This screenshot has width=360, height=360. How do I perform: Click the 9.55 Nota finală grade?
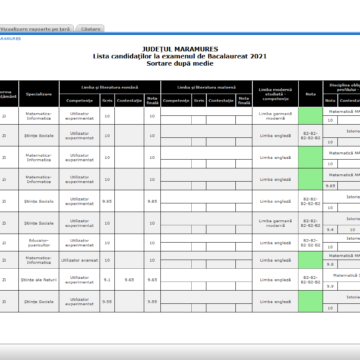click(x=152, y=302)
